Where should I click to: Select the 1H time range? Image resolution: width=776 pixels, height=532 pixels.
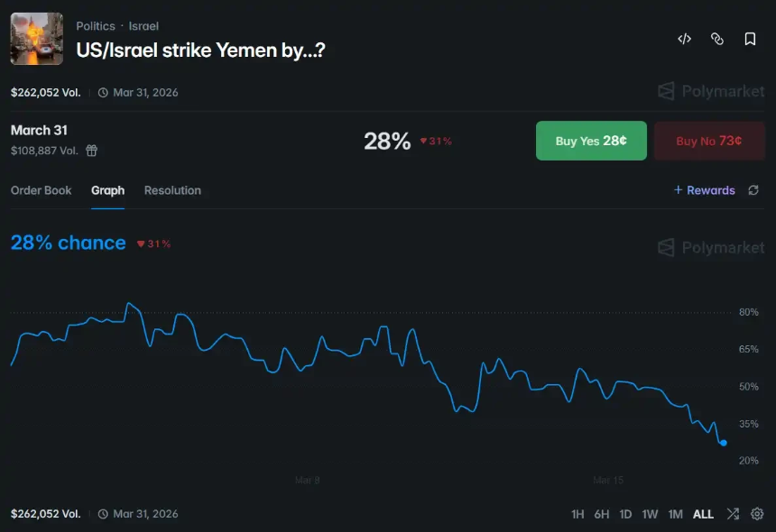coord(577,514)
